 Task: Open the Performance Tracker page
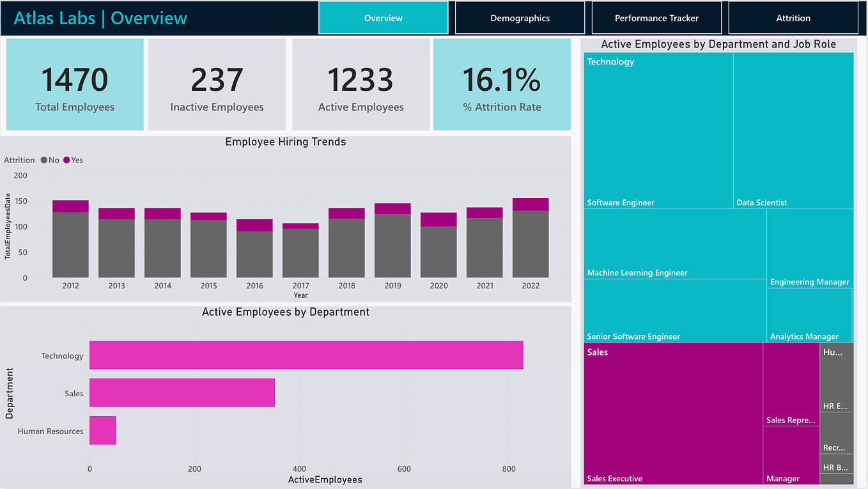click(x=656, y=17)
